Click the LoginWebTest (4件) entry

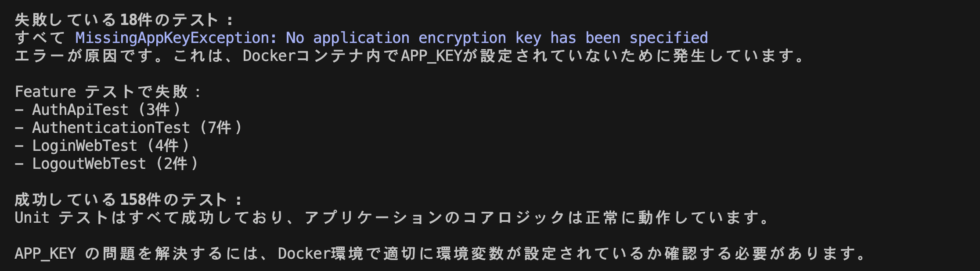(x=102, y=146)
